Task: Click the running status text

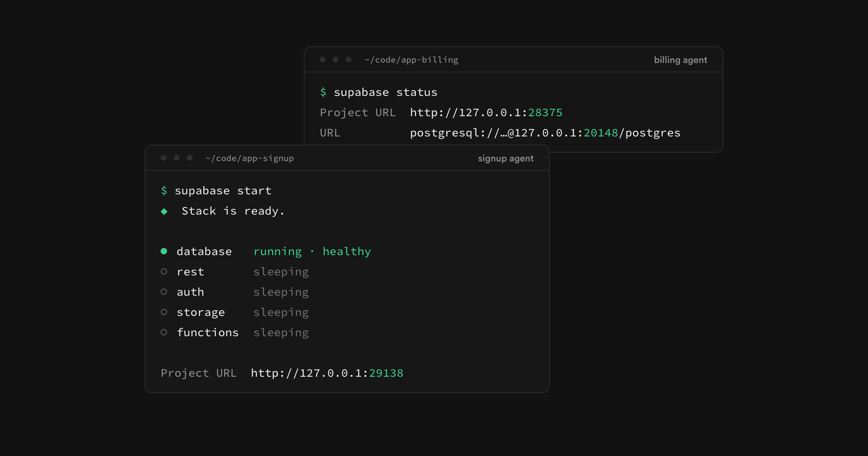Action: click(x=278, y=252)
